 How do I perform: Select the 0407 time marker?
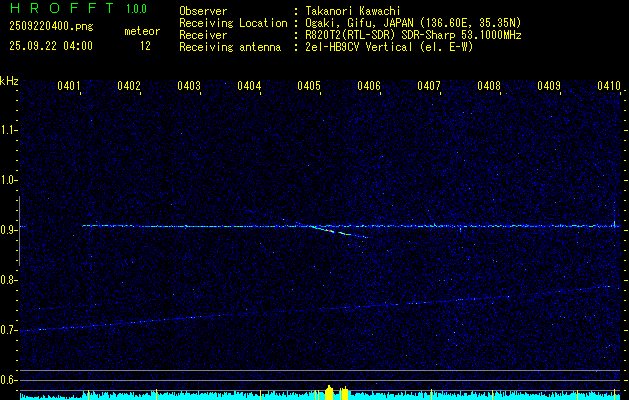click(429, 87)
